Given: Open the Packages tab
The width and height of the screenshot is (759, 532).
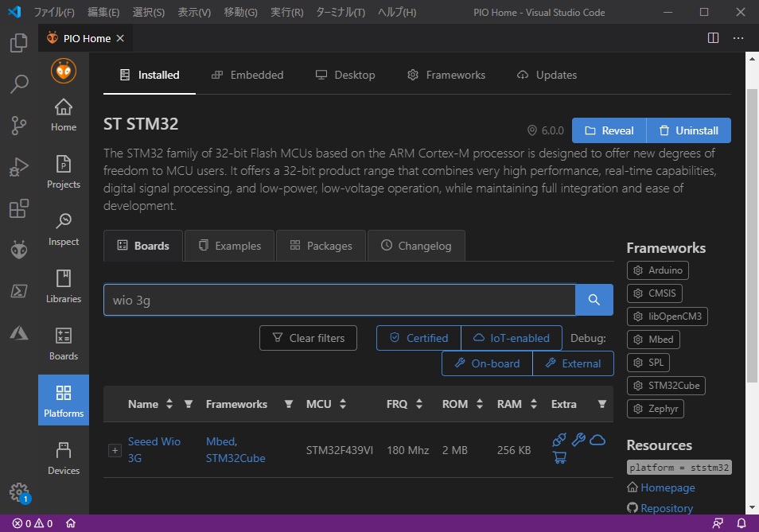Looking at the screenshot, I should click(321, 246).
